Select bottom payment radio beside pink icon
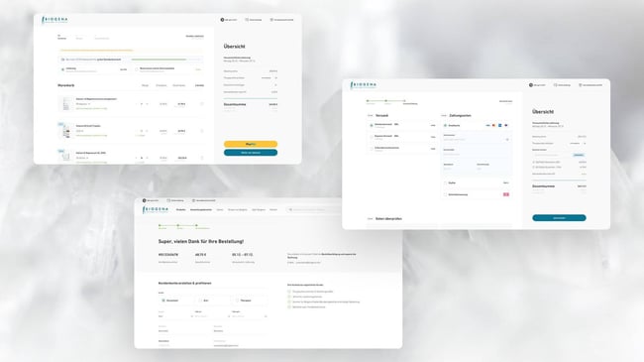Screen dimensions: 644x362 [x=445, y=194]
